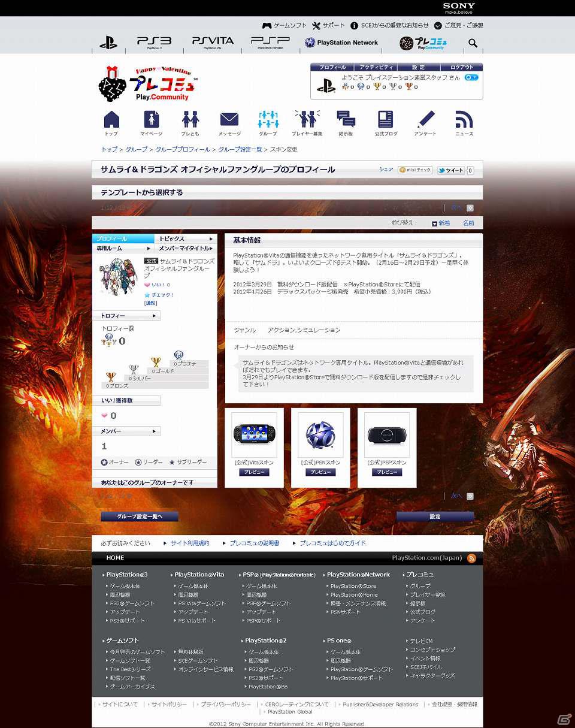Image resolution: width=575 pixels, height=728 pixels.
Task: Open マイページ icon
Action: coord(151,123)
